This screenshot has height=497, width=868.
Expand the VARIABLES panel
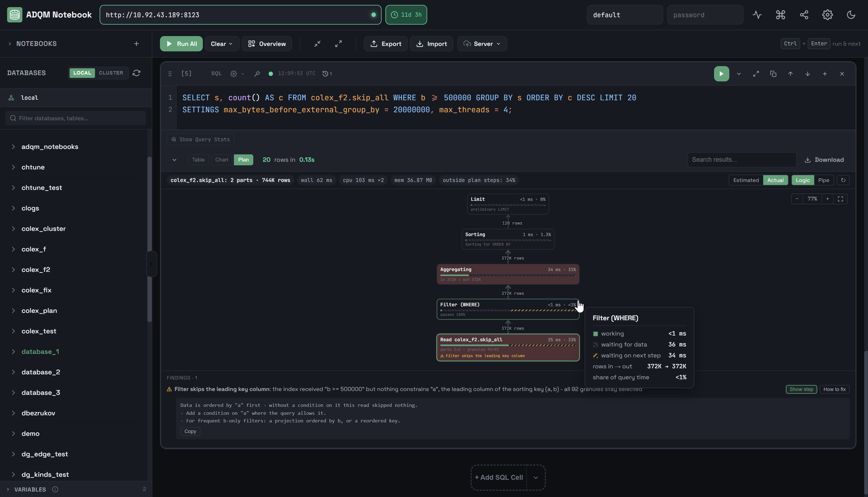pyautogui.click(x=8, y=490)
